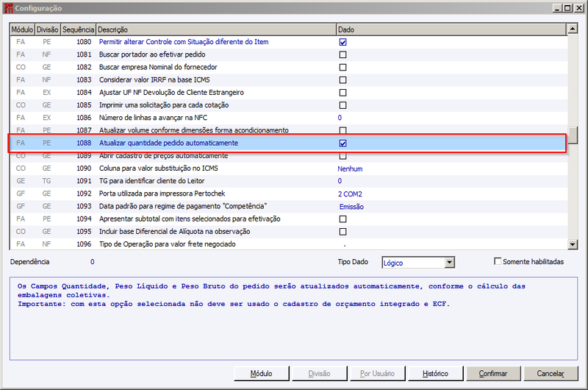Select row 'TG para identificar cliente do Leitor'

(x=288, y=181)
